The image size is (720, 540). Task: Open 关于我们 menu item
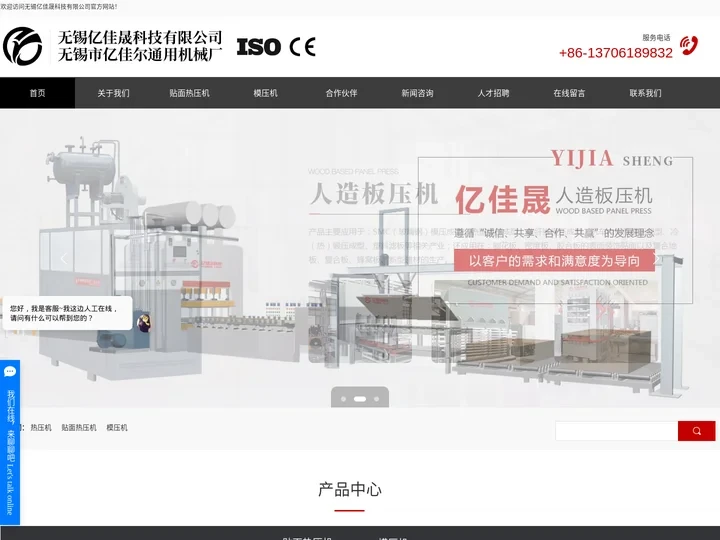point(113,93)
